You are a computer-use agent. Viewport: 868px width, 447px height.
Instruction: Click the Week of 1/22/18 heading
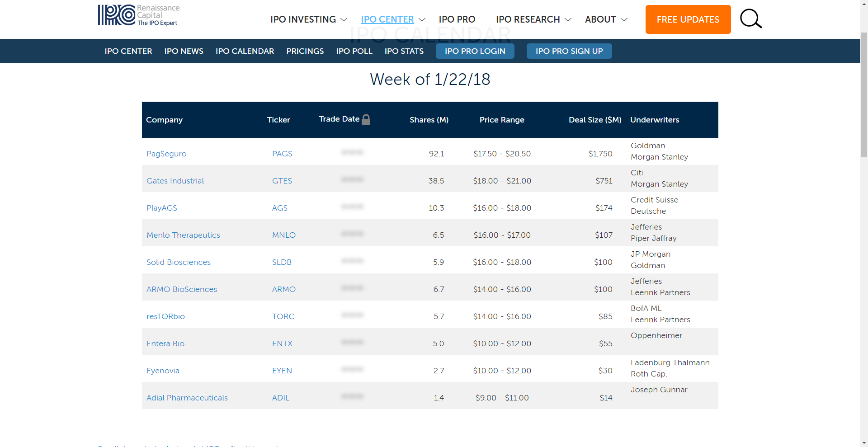click(x=430, y=80)
